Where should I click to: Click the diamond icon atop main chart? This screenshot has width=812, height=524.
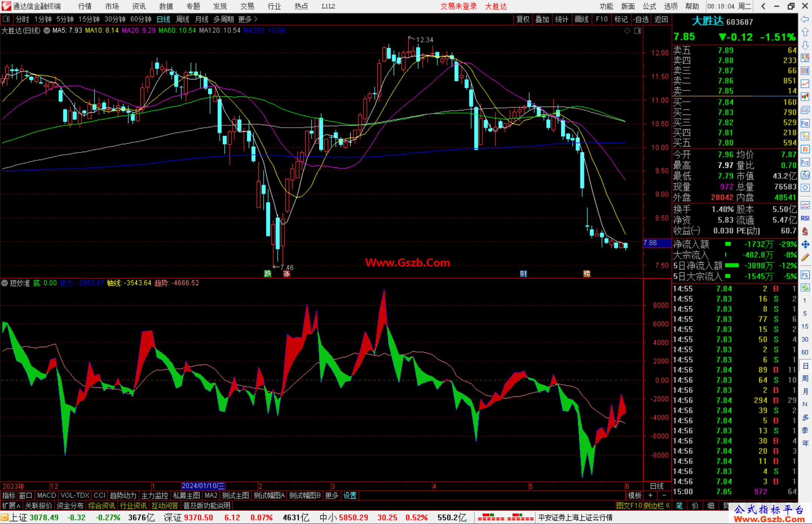click(x=627, y=31)
